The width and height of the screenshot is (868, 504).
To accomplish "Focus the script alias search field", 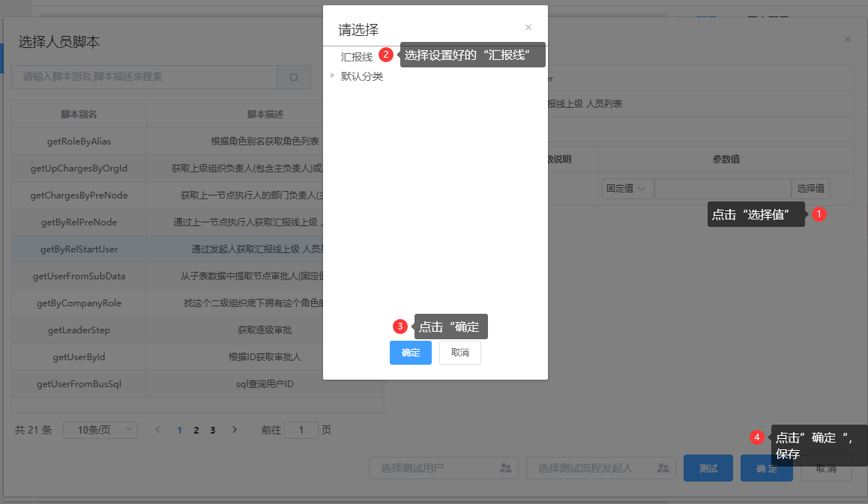I will point(144,77).
